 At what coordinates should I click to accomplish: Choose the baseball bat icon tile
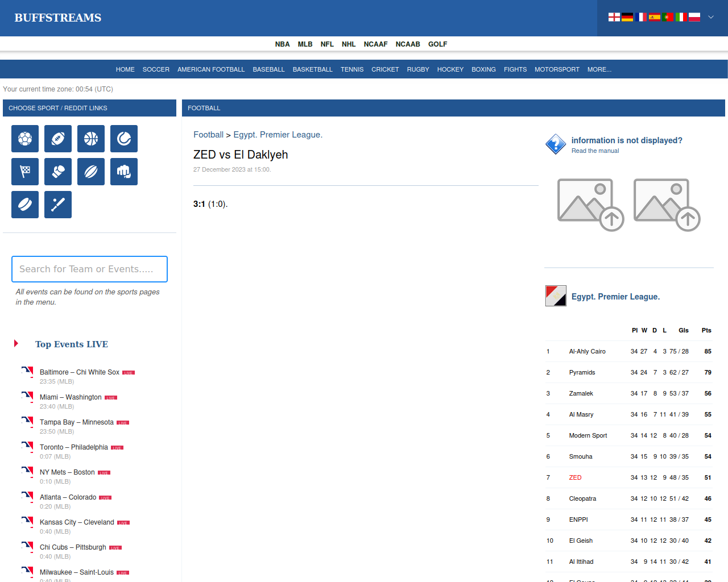[58, 205]
